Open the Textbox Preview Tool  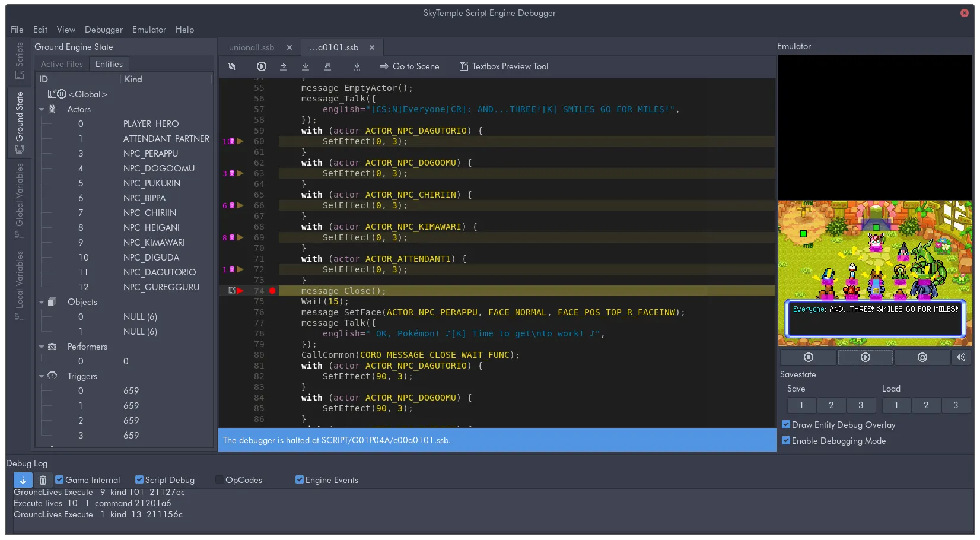click(x=504, y=66)
